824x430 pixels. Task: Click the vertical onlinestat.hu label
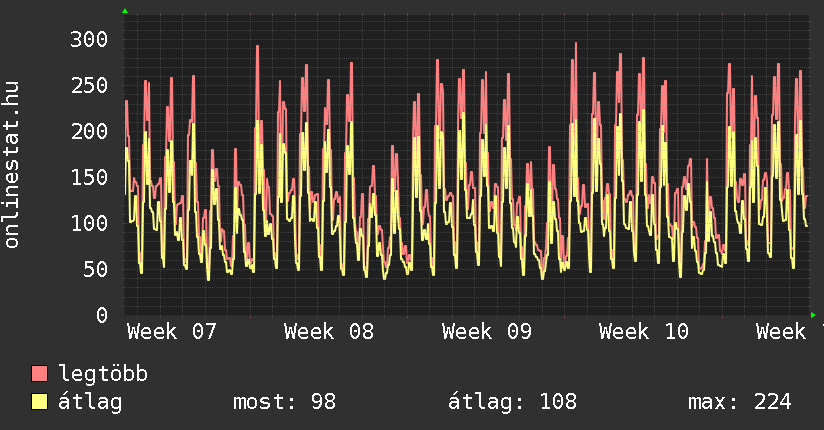(x=13, y=165)
